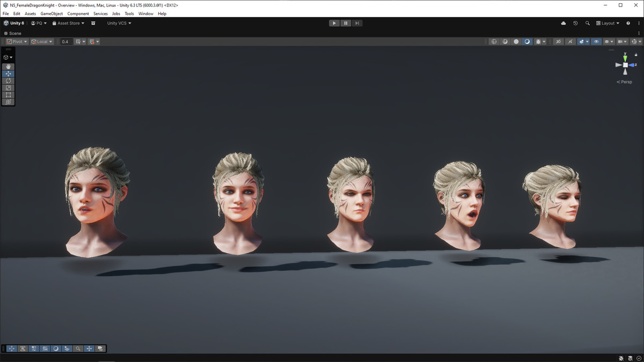Toggle scene lighting button off
The image size is (644, 362).
coord(570,41)
